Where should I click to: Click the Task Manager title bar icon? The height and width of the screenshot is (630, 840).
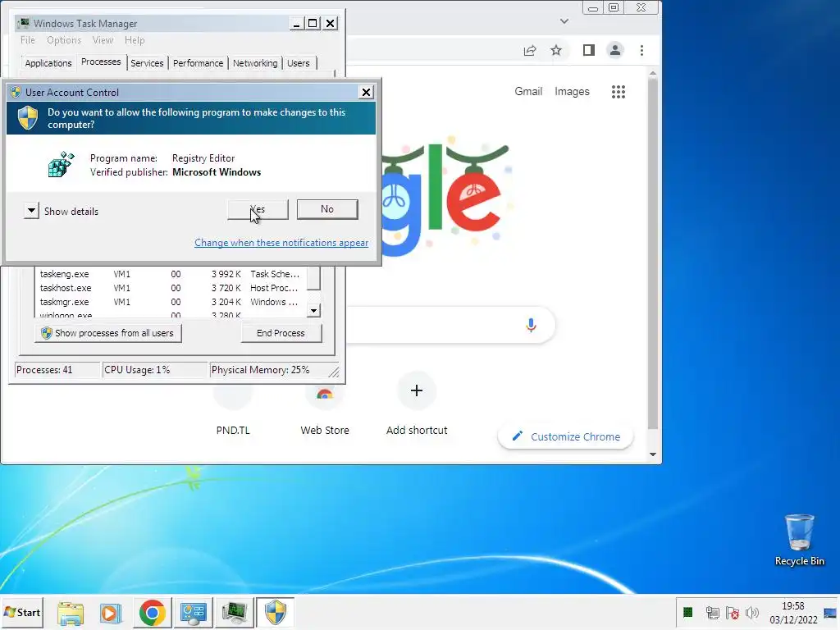click(x=24, y=23)
